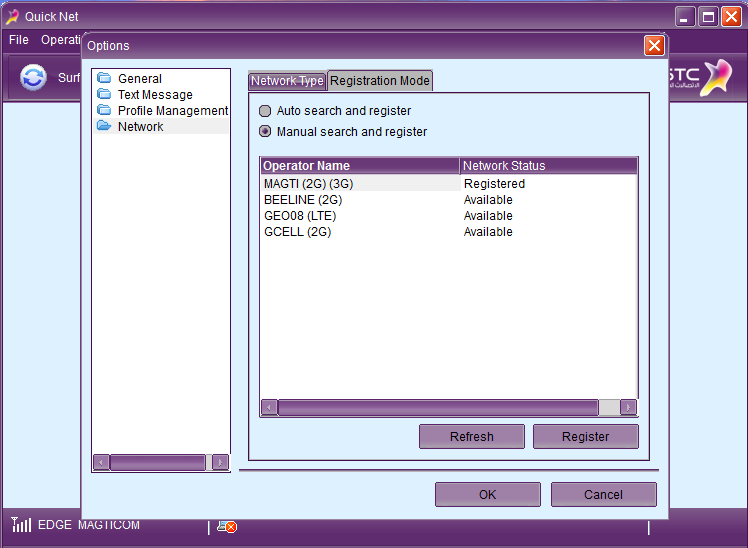The height and width of the screenshot is (548, 748).
Task: Click the disconnected network status icon
Action: pos(227,527)
